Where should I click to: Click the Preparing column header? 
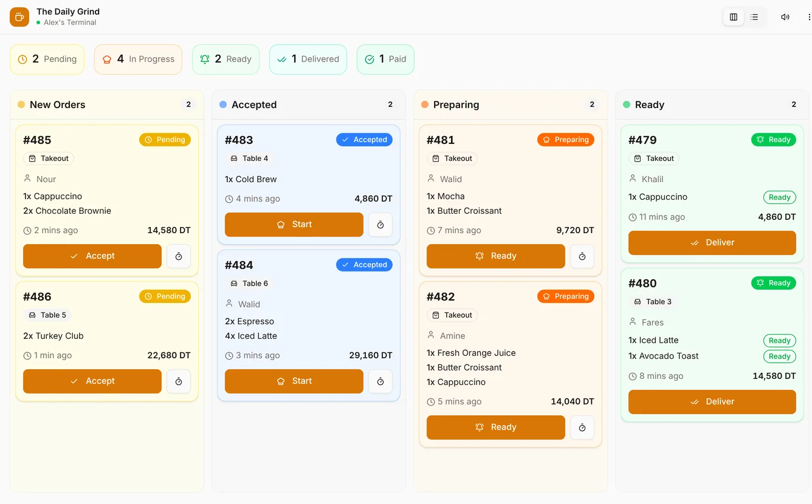tap(511, 104)
